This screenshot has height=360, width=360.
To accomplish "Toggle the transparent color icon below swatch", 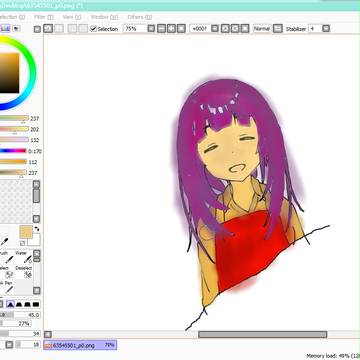I will [x=23, y=243].
